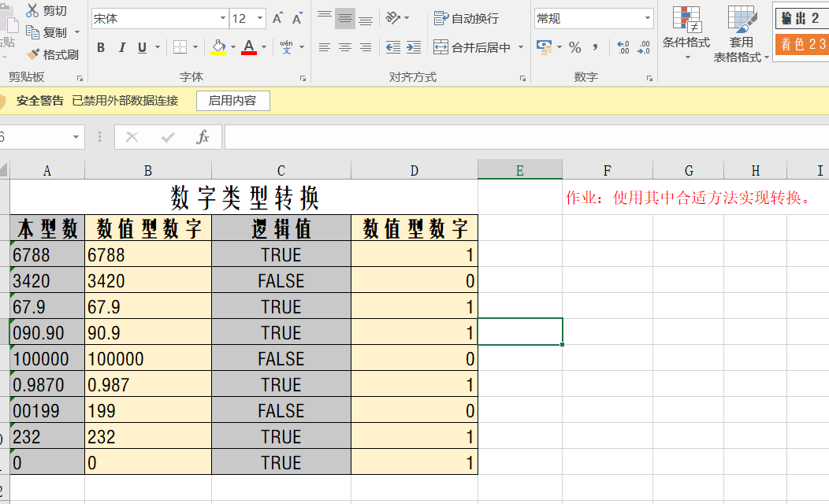
Task: Select the 输出 2 cell style
Action: 801,18
